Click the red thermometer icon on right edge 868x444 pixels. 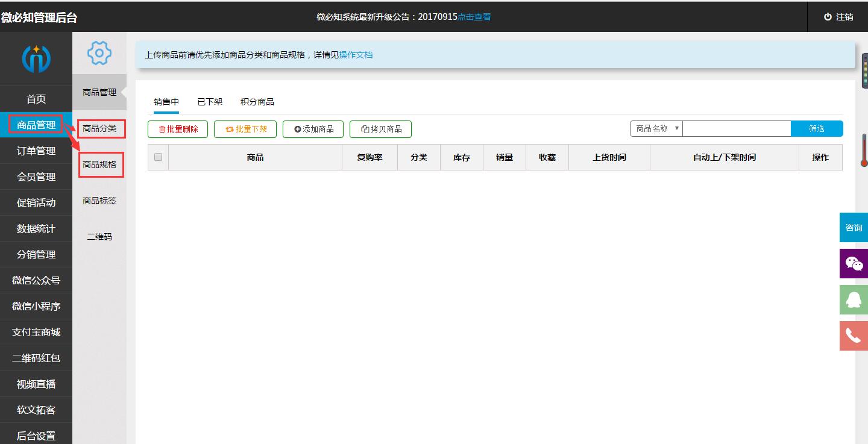[864, 151]
